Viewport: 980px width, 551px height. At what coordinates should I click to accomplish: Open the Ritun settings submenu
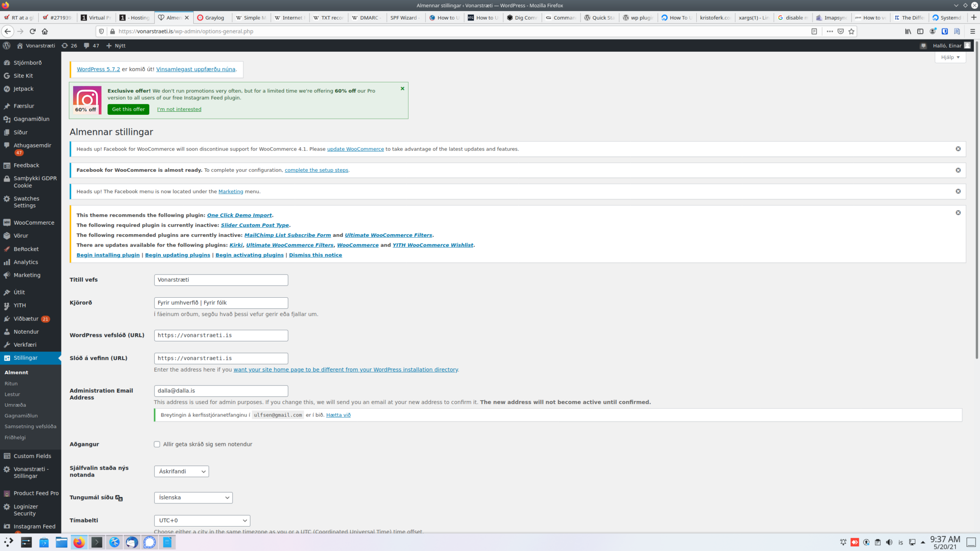click(x=11, y=383)
